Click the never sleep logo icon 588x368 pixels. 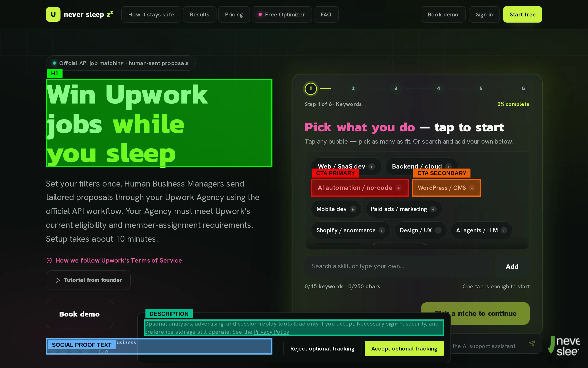[x=53, y=14]
